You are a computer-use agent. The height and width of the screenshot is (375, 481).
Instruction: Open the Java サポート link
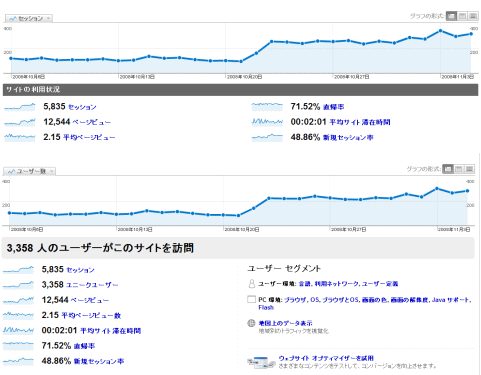pos(451,300)
